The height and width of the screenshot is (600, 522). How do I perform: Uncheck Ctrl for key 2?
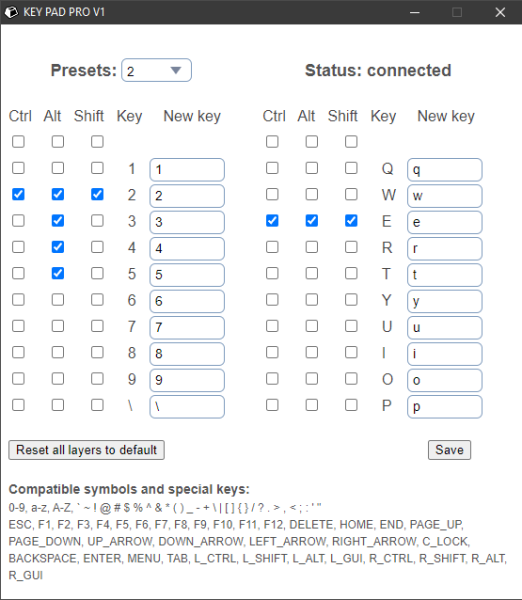(x=18, y=194)
